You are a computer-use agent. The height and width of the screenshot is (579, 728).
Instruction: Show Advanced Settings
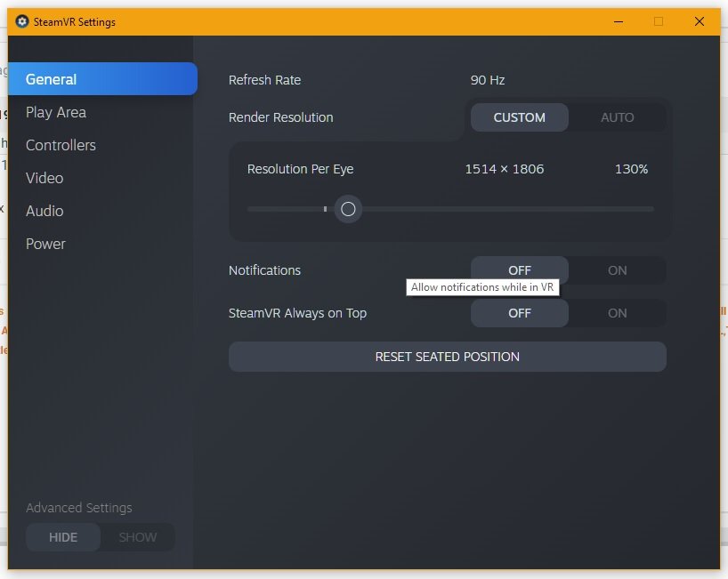[x=137, y=537]
